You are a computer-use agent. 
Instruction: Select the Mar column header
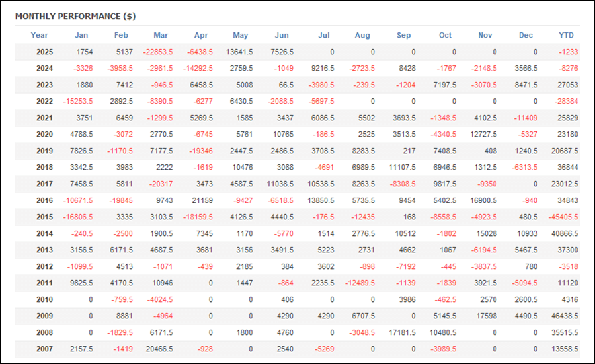[x=161, y=35]
